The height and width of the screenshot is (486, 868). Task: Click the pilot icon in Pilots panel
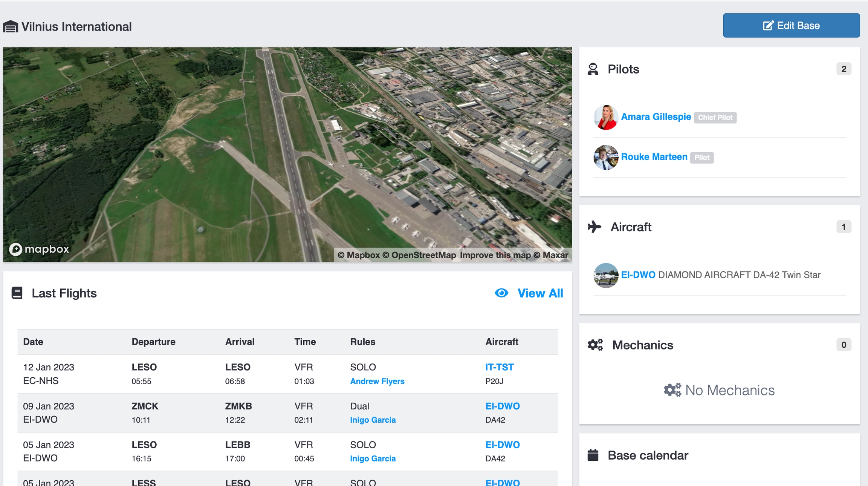click(593, 69)
